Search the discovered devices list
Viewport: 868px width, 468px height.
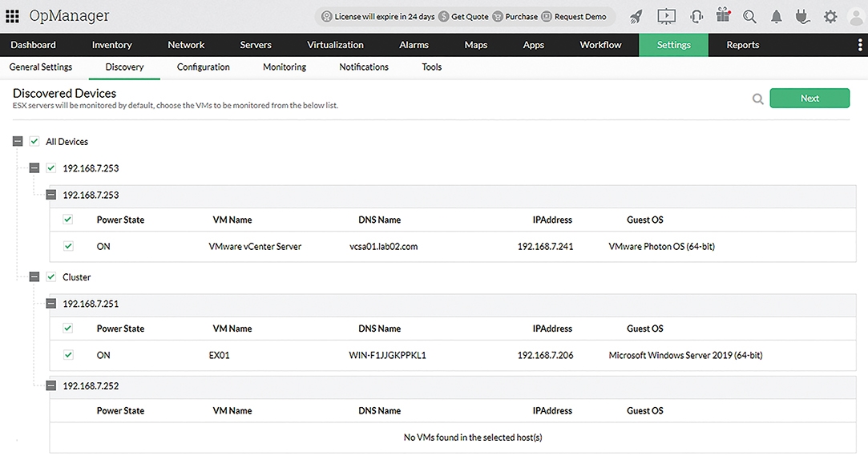coord(758,99)
